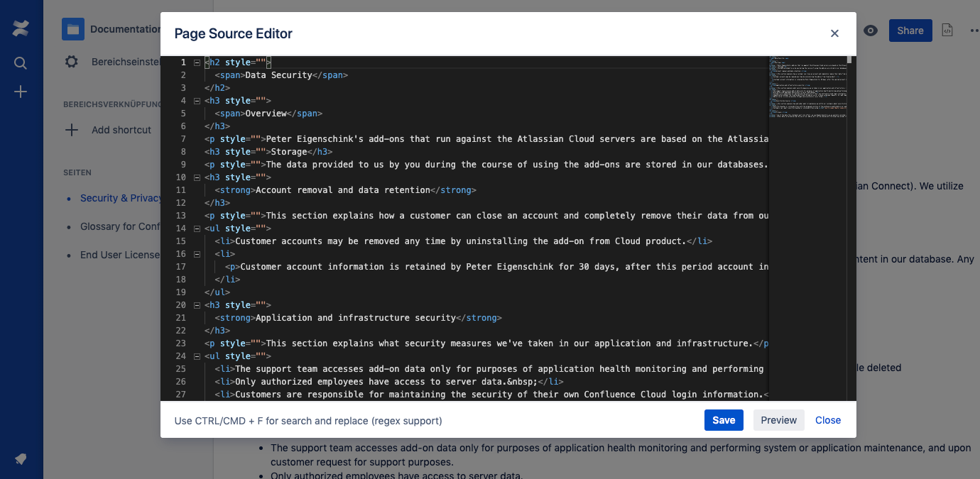Click Add shortcut link
980x479 pixels.
(x=121, y=130)
